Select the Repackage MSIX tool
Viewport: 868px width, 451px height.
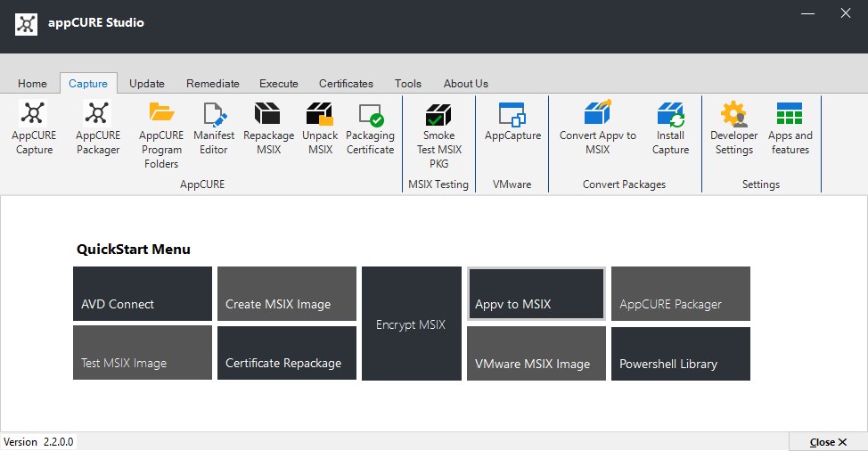(x=268, y=127)
